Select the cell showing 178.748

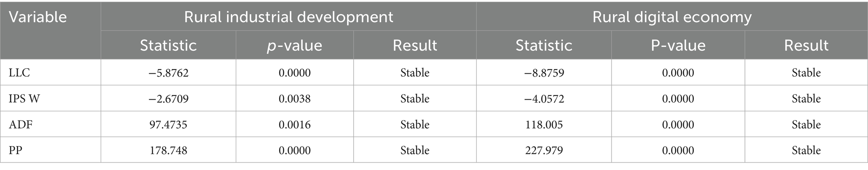tap(168, 150)
